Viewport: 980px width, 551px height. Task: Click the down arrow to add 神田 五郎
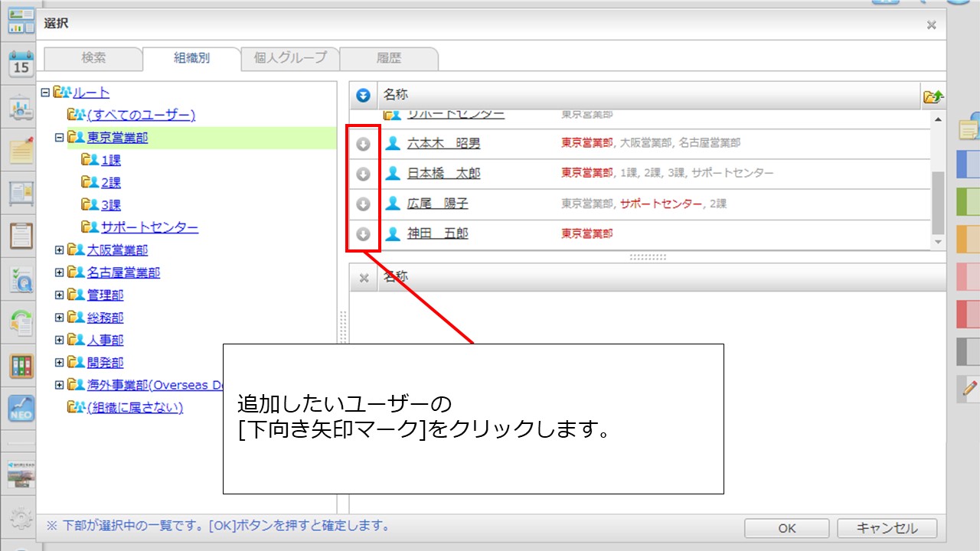coord(364,233)
